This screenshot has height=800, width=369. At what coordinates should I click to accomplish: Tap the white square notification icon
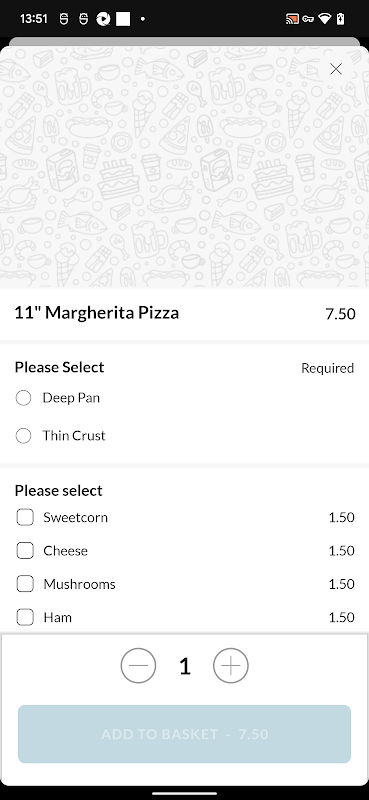coord(123,19)
